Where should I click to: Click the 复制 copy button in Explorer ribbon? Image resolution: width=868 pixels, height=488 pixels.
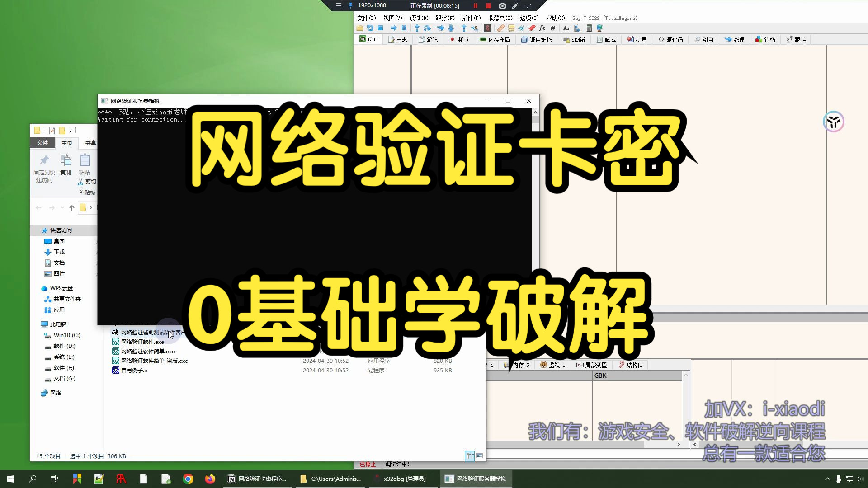click(x=66, y=164)
